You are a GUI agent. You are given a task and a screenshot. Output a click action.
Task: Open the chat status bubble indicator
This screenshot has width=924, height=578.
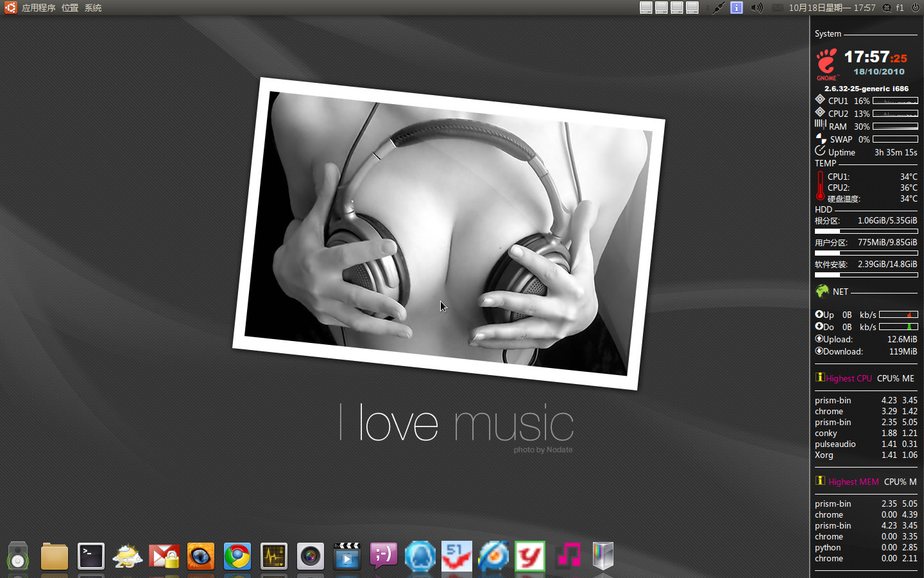point(887,8)
